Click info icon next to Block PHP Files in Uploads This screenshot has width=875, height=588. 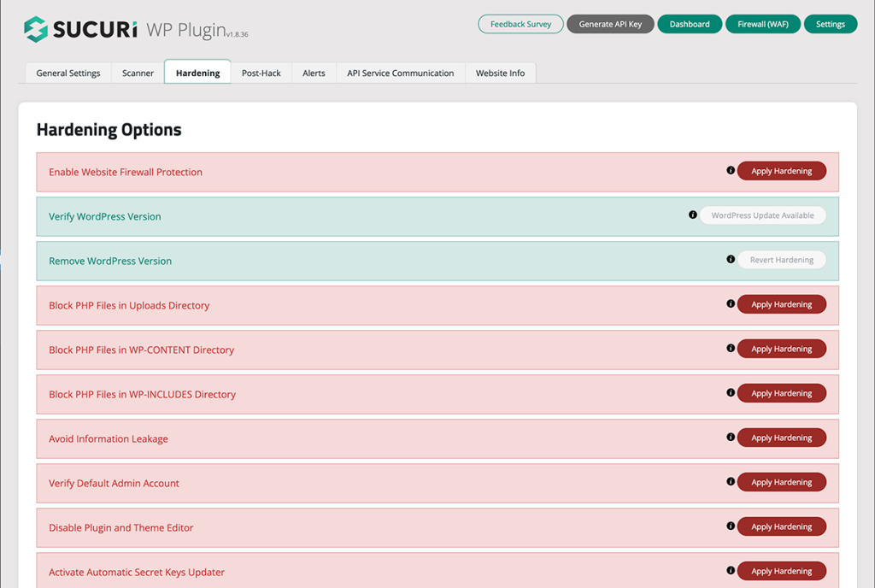point(731,303)
